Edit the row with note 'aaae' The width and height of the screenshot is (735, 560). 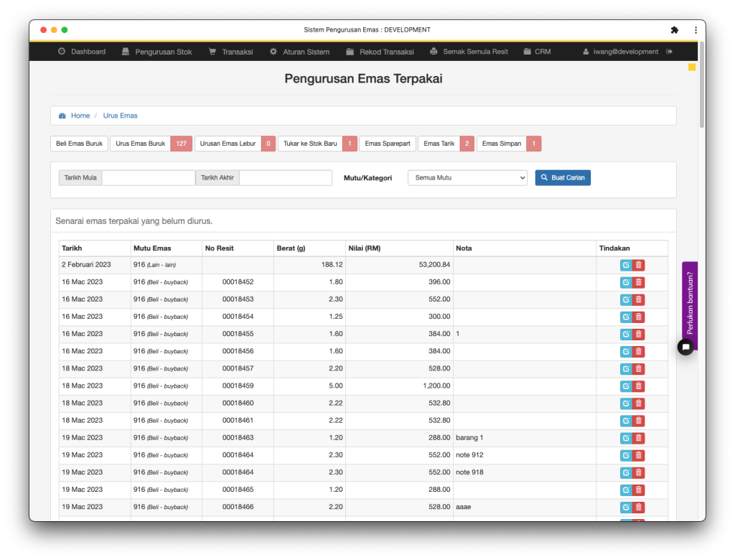click(626, 507)
